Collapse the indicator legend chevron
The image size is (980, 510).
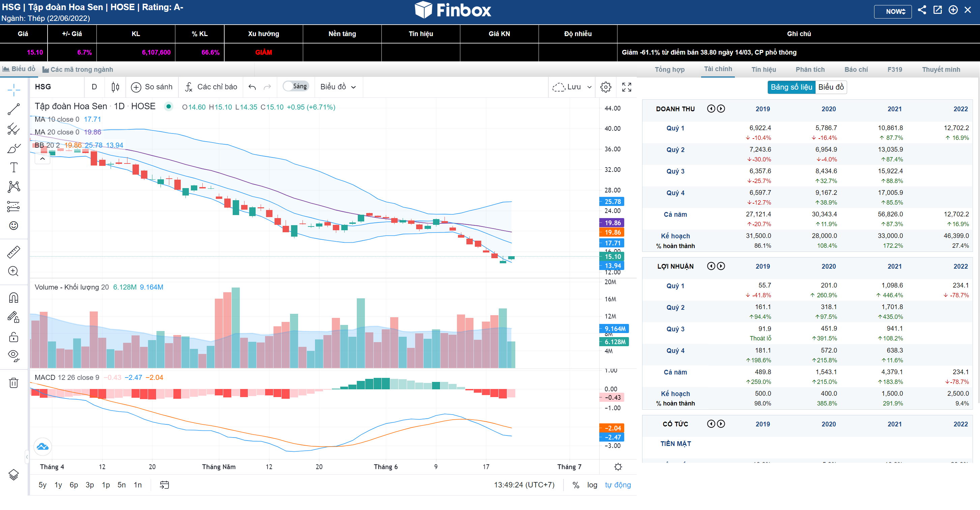pos(42,158)
